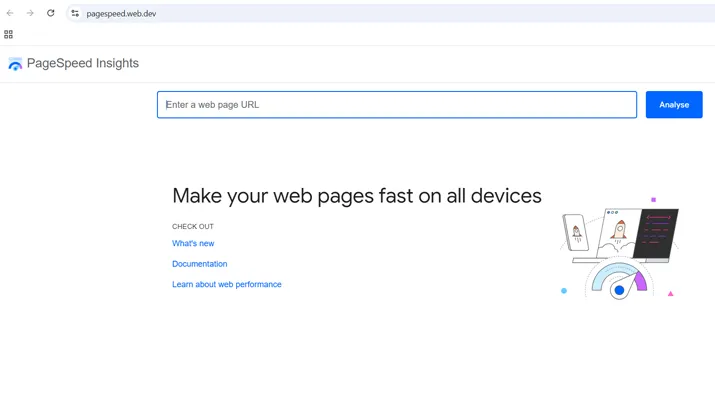Click the CHECK OUT label
Image resolution: width=715 pixels, height=415 pixels.
pos(192,226)
